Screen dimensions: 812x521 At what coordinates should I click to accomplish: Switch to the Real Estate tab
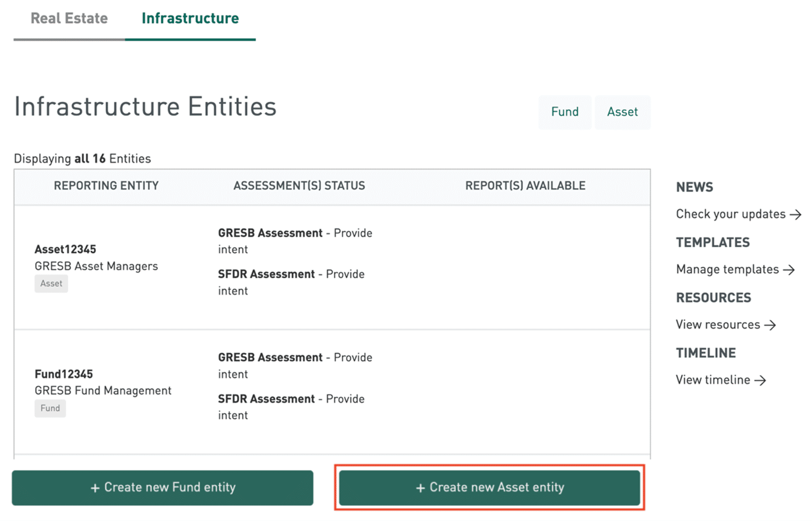pos(69,19)
